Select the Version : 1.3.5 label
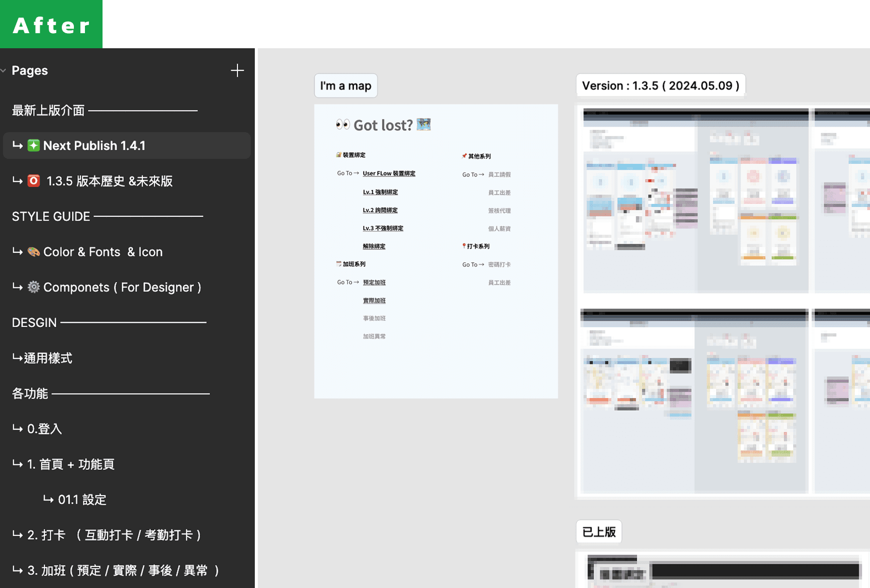Screen dimensions: 870x588 (x=660, y=85)
